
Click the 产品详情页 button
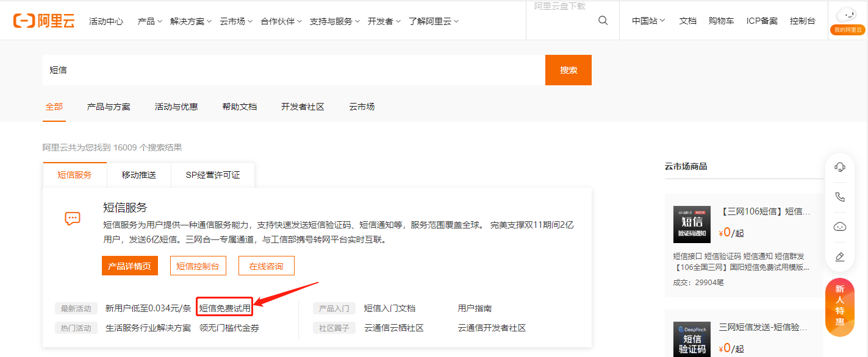coord(129,266)
